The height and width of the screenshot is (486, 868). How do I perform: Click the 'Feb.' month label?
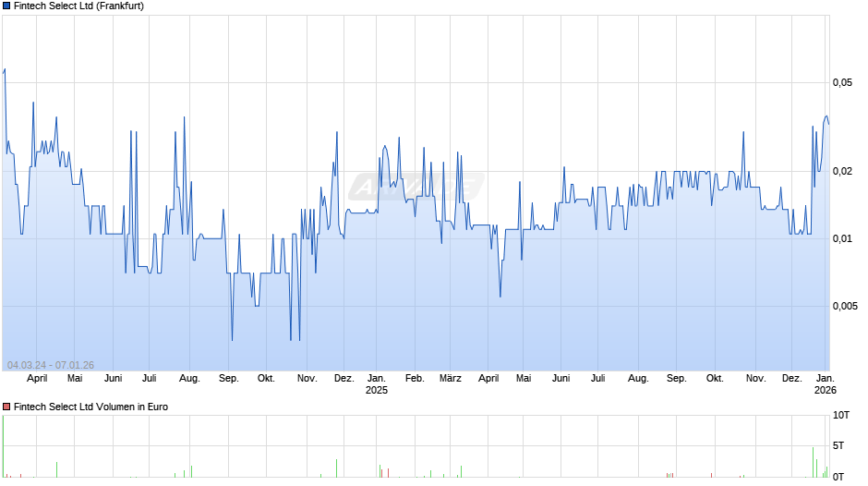[x=415, y=378]
